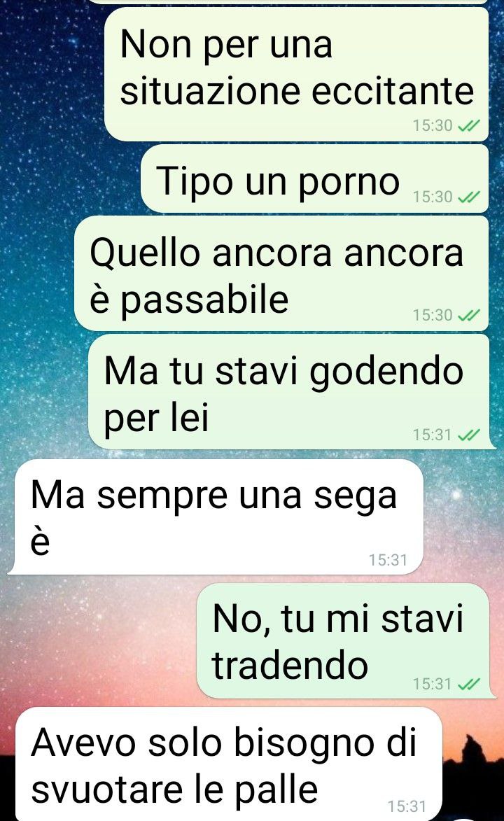Tap double-check icon on 'godendo per lei' message
The width and height of the screenshot is (504, 821).
pyautogui.click(x=469, y=435)
